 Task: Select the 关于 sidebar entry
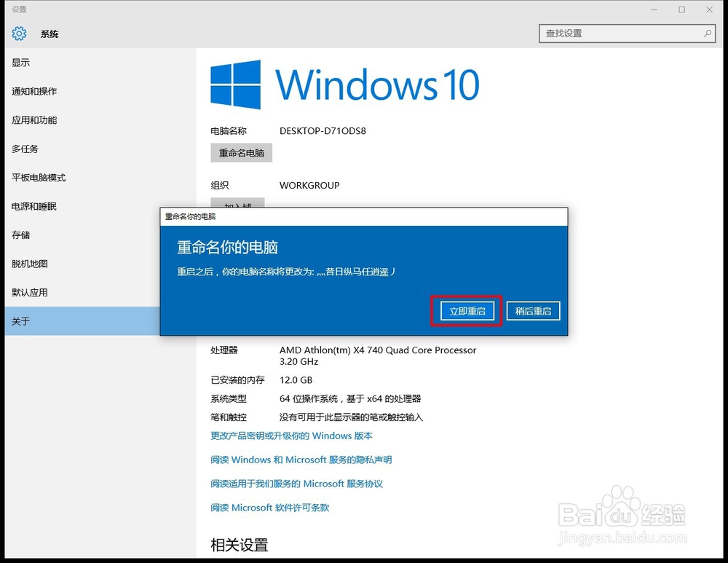[x=82, y=321]
